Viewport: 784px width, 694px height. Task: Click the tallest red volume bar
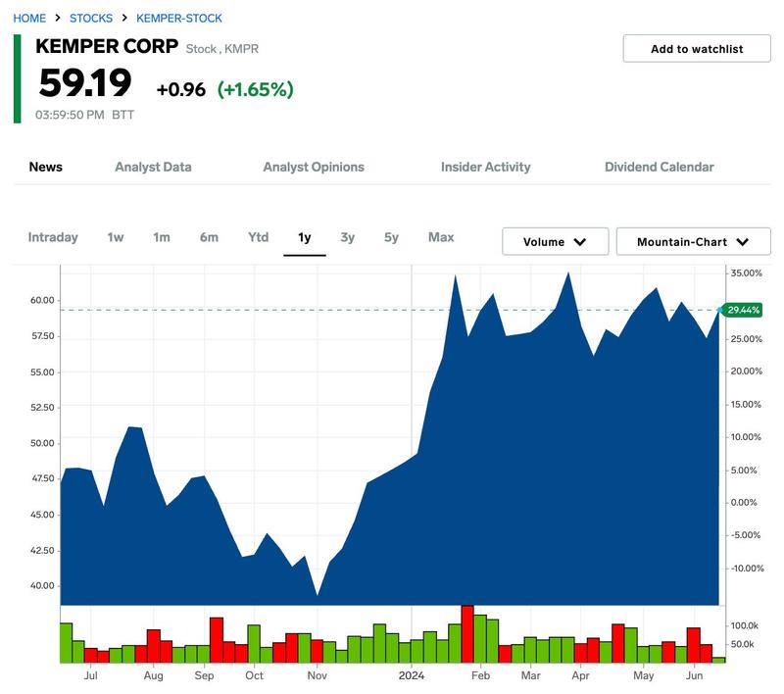[x=467, y=633]
